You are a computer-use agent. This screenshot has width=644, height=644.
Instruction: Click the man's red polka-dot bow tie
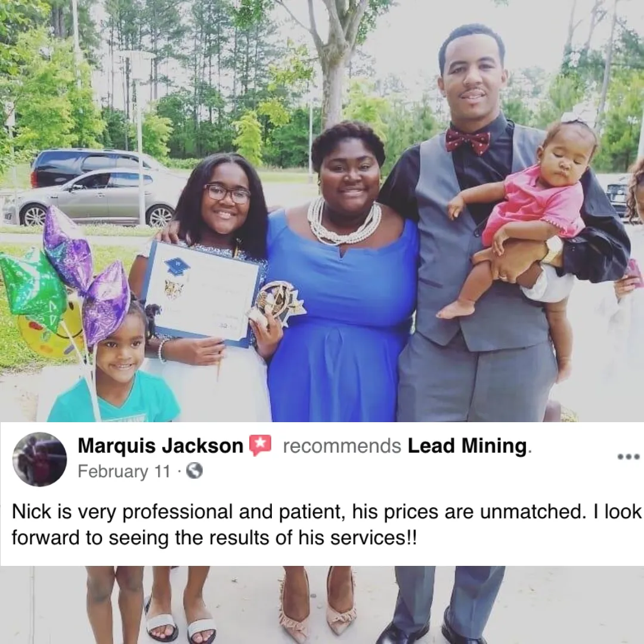tap(468, 141)
